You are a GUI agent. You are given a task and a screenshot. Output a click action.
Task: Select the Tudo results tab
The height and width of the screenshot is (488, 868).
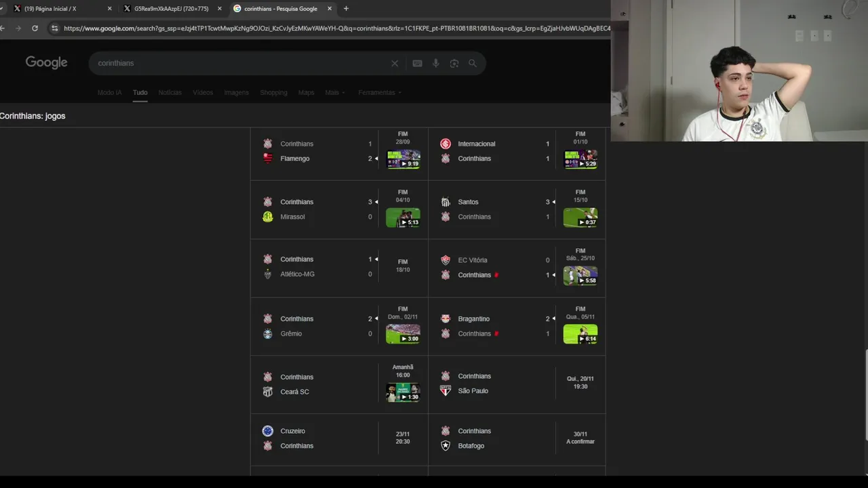coord(140,92)
